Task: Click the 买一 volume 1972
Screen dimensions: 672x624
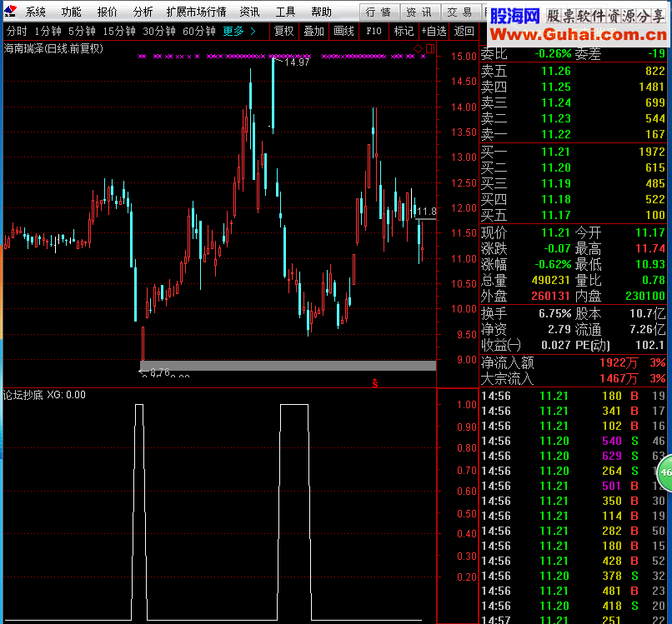Action: [651, 152]
